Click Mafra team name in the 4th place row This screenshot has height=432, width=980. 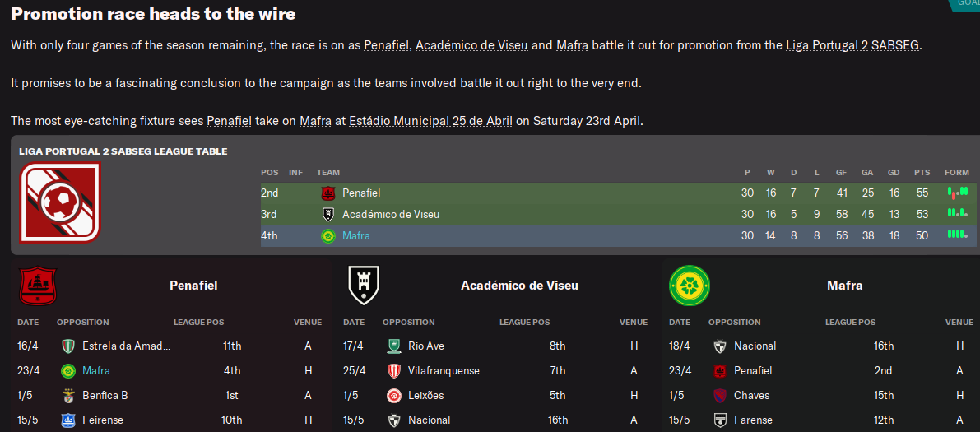coord(356,236)
